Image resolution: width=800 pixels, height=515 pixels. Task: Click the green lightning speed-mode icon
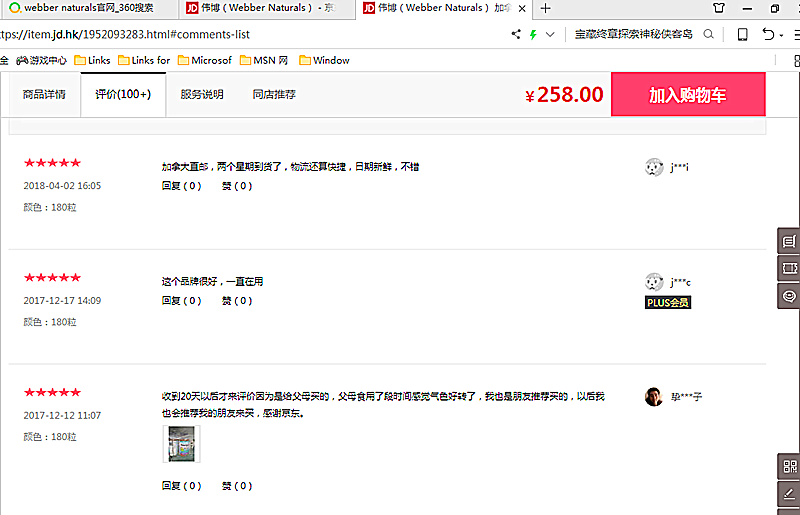point(534,34)
